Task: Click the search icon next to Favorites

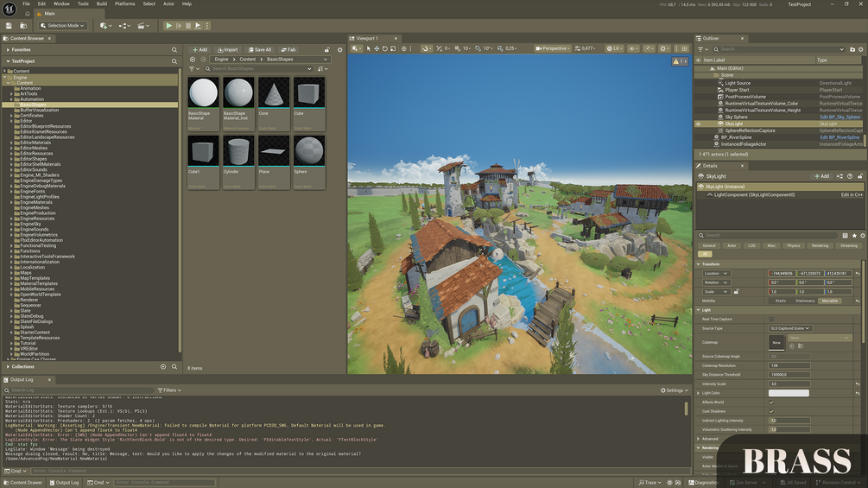Action: [x=174, y=50]
